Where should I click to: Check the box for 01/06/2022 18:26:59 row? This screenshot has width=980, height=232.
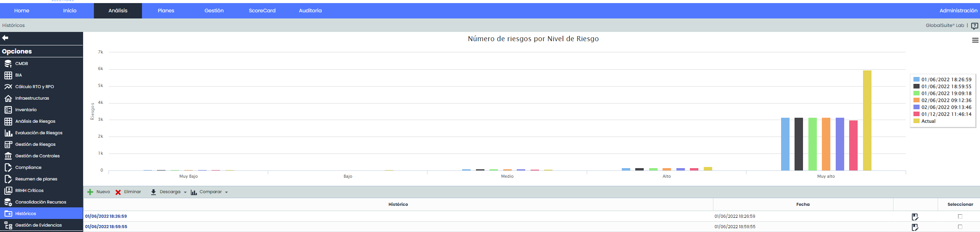coord(960,216)
